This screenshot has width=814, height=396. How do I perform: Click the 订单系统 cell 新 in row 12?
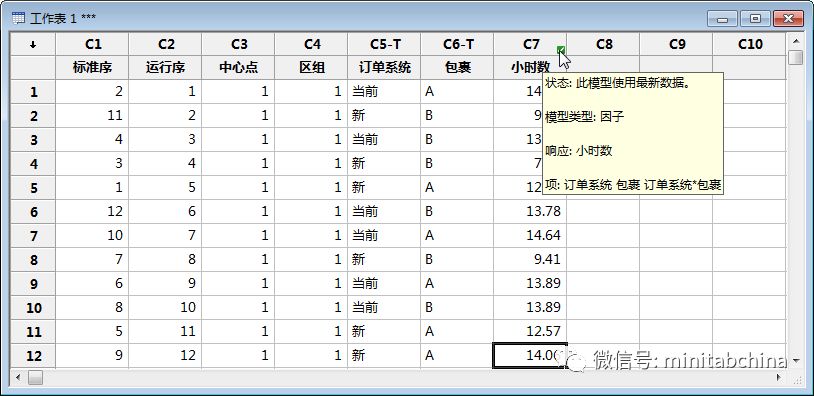coord(385,356)
